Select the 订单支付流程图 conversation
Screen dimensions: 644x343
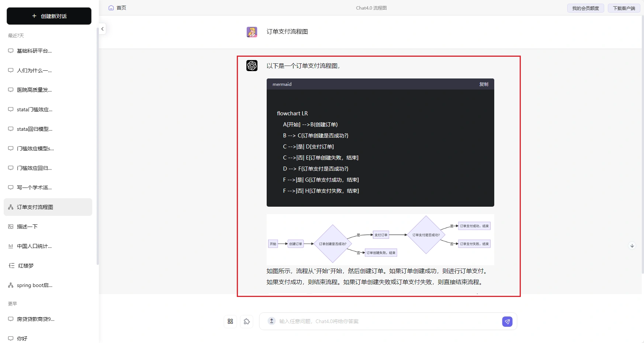tap(48, 207)
